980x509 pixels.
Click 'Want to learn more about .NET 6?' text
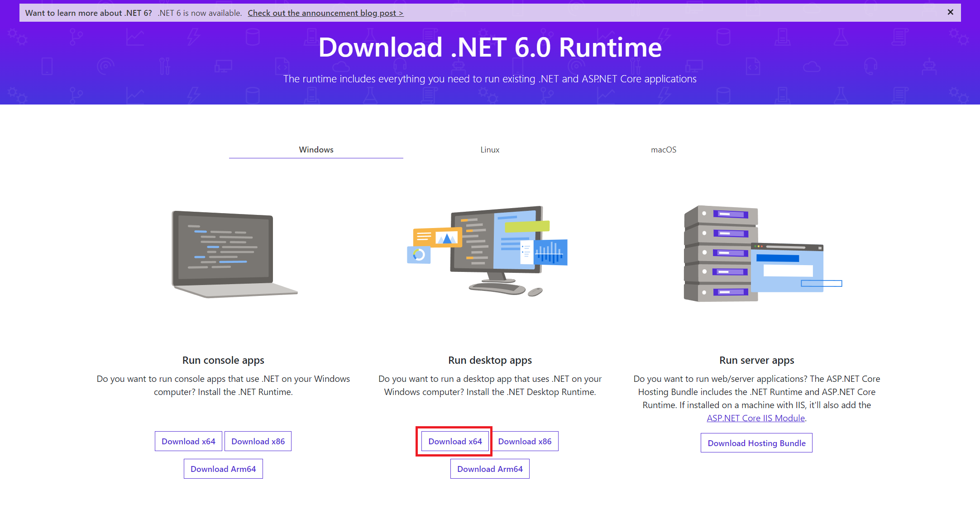click(x=89, y=13)
